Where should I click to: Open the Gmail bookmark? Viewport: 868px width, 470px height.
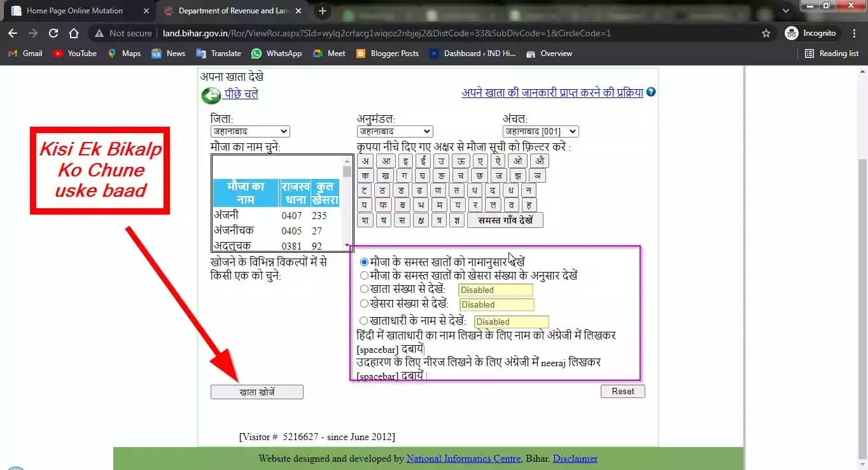[x=25, y=53]
